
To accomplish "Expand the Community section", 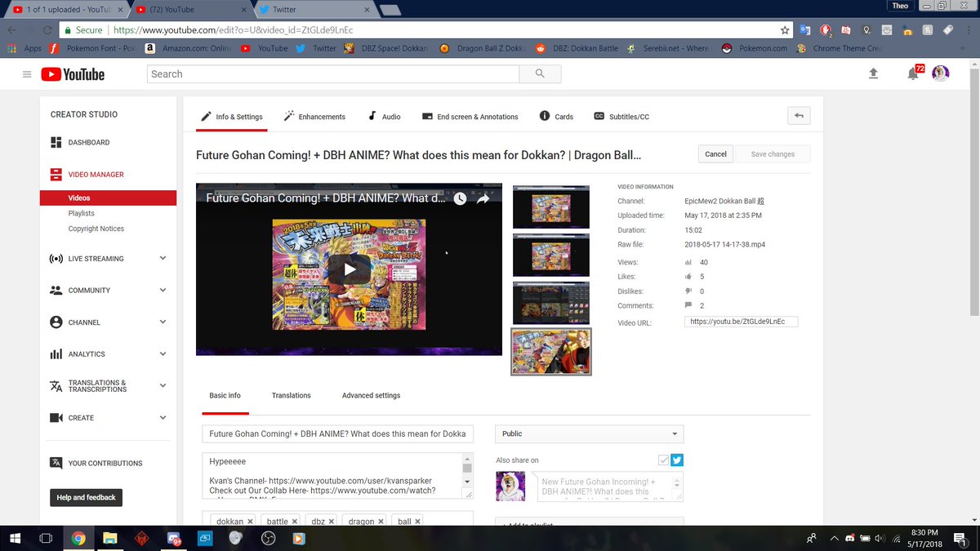I will click(163, 290).
